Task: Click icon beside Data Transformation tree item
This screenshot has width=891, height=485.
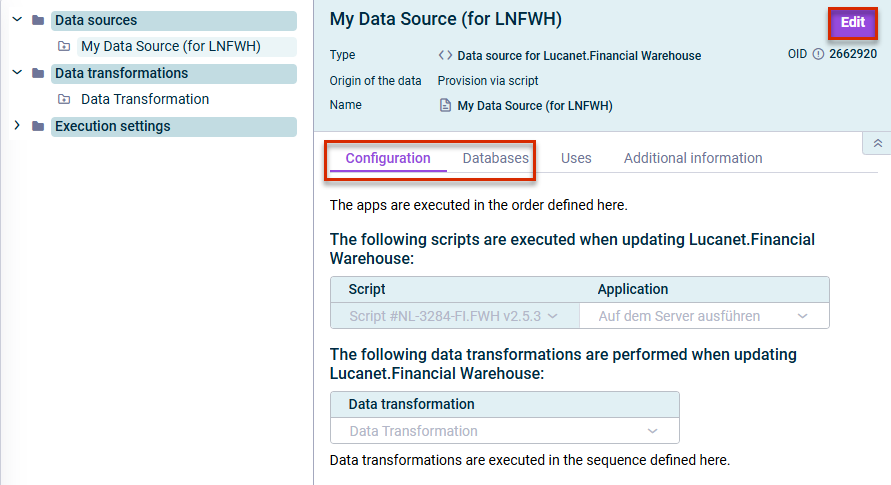Action: (x=64, y=99)
